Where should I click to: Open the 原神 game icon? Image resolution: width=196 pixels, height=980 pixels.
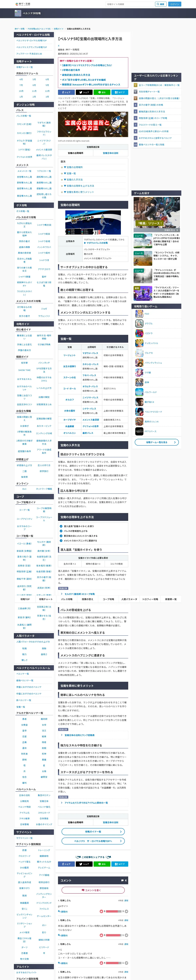(x=139, y=382)
